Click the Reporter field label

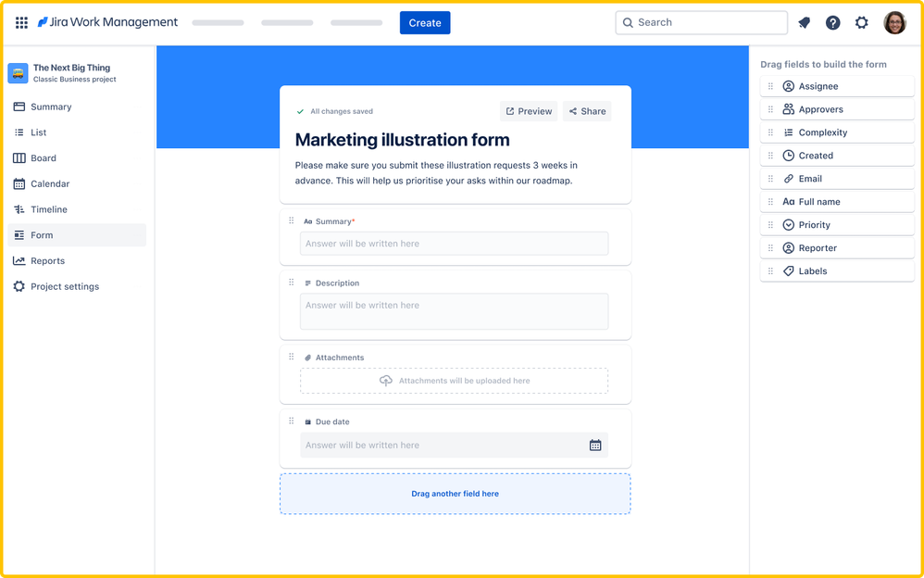[x=818, y=247]
